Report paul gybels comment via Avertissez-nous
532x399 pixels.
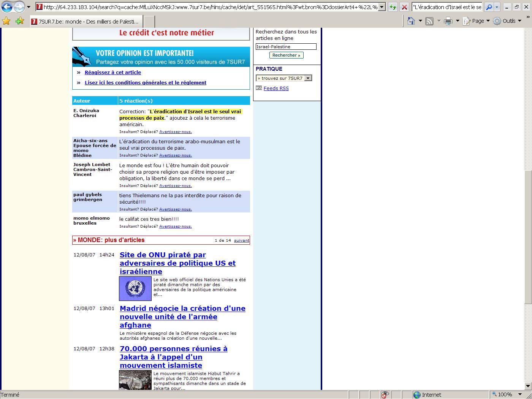pos(175,209)
